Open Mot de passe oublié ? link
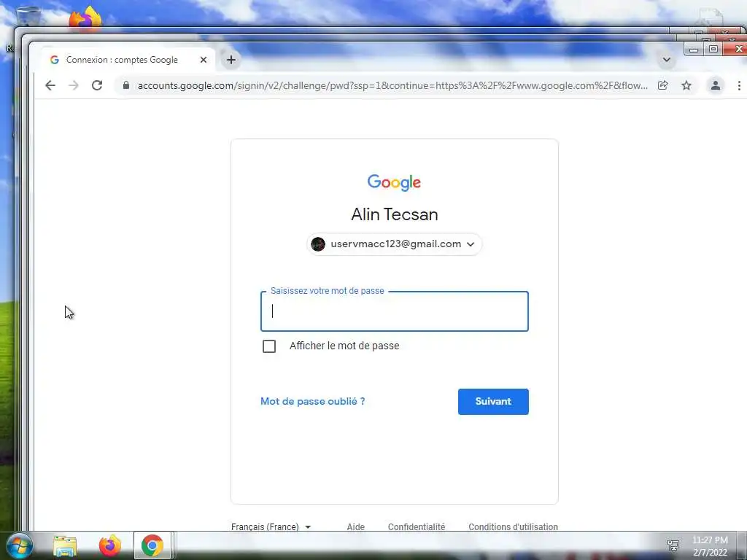Viewport: 747px width, 560px height. 312,402
